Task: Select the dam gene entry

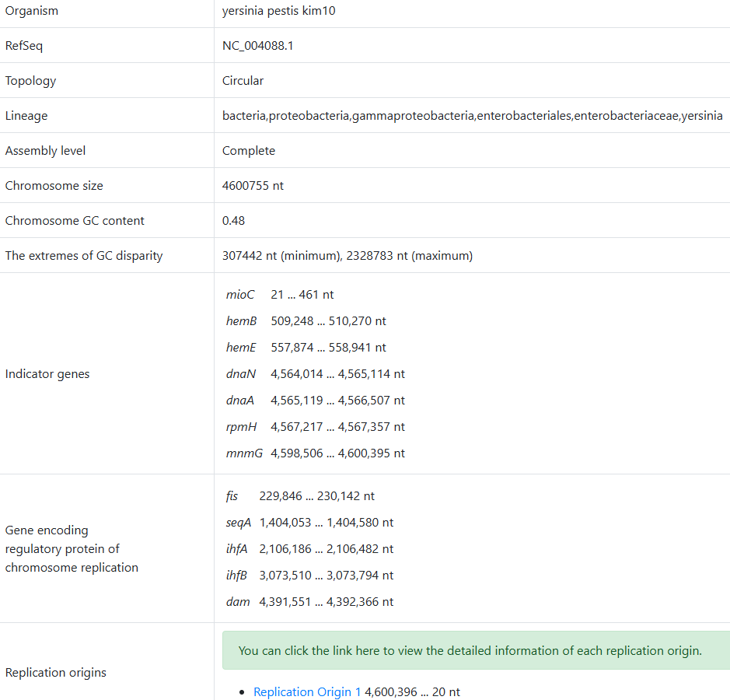Action: tap(309, 602)
